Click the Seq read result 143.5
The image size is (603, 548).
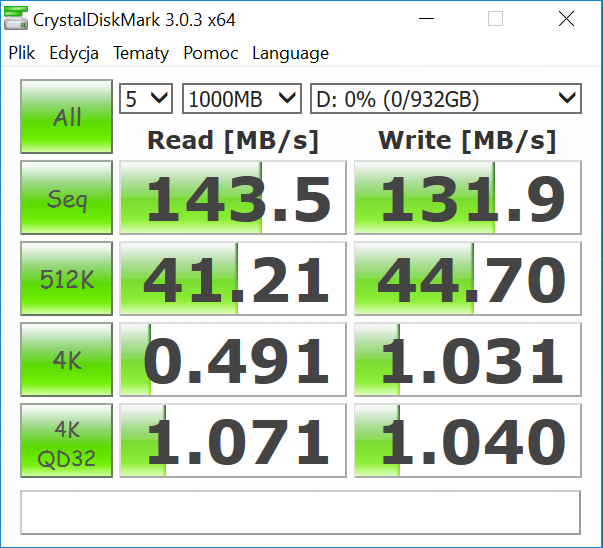coord(233,198)
